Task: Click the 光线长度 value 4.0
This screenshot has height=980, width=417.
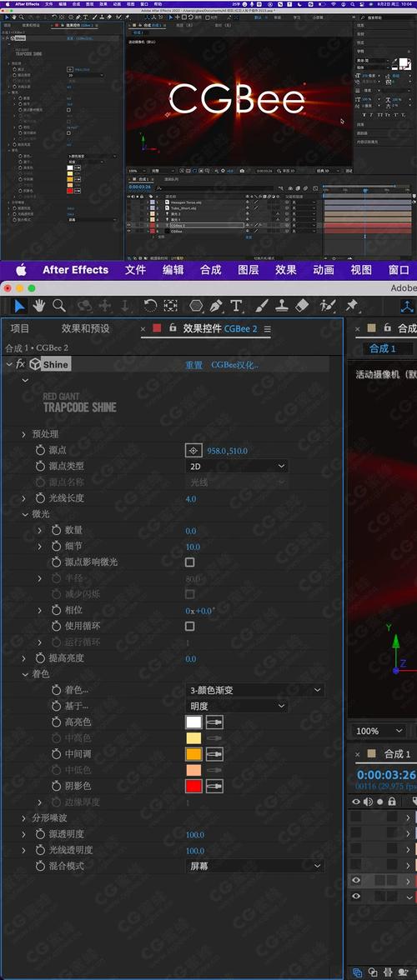Action: pos(191,498)
